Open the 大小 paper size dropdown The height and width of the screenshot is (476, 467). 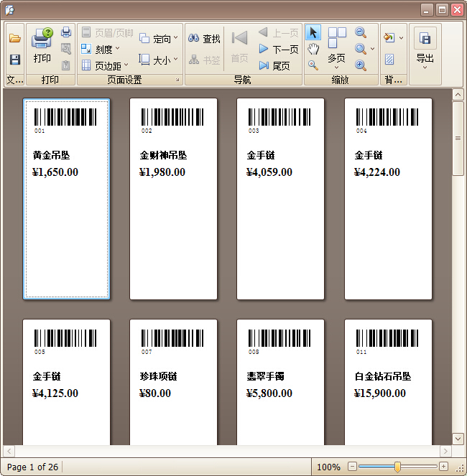pyautogui.click(x=159, y=60)
